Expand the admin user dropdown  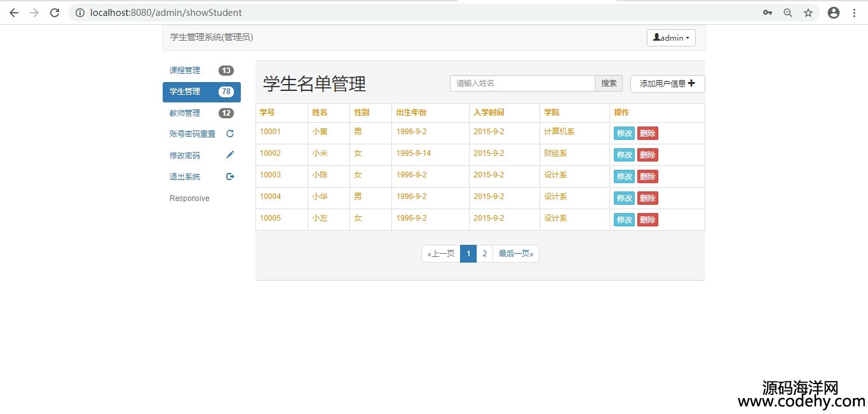[x=671, y=38]
